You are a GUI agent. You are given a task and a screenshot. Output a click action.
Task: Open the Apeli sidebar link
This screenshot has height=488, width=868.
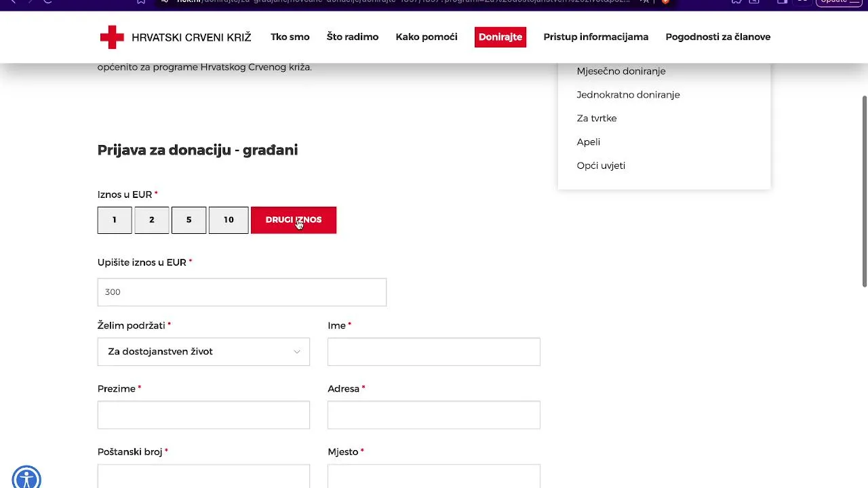(x=589, y=142)
